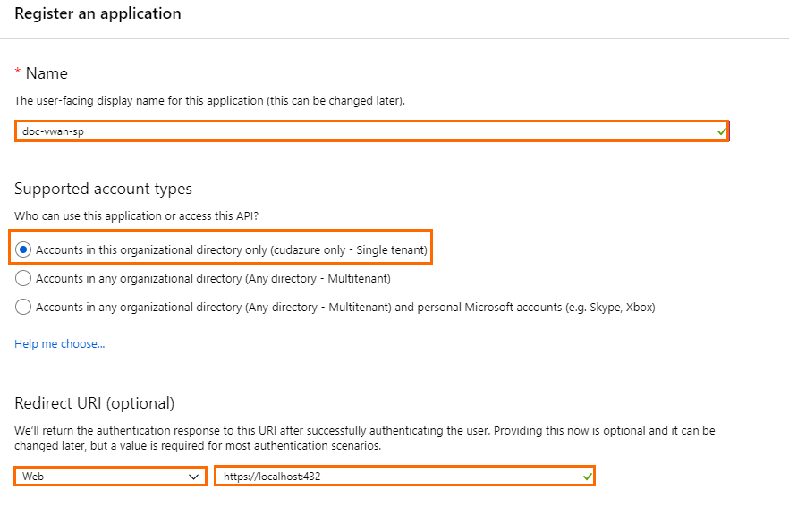Click the Redirect URI (optional) heading
Viewport: 789px width, 532px height.
click(94, 403)
